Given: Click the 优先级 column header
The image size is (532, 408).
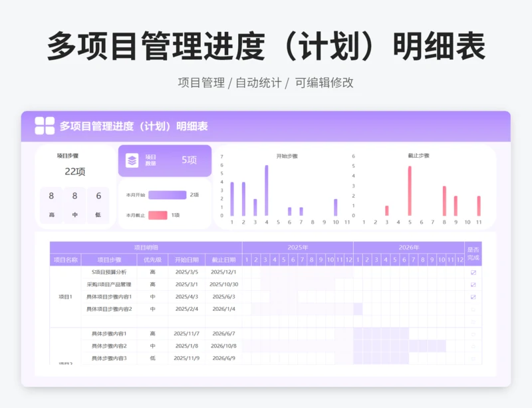Looking at the screenshot, I should [x=153, y=260].
